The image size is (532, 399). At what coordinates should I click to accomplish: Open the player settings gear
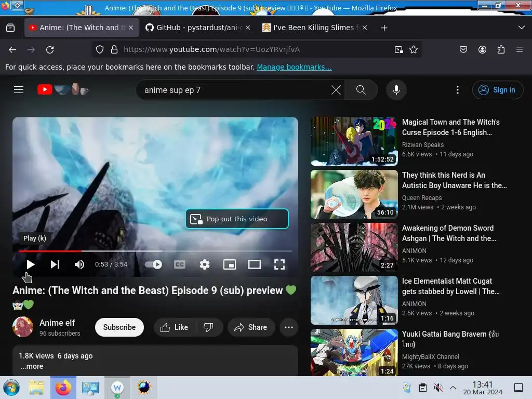pos(205,264)
